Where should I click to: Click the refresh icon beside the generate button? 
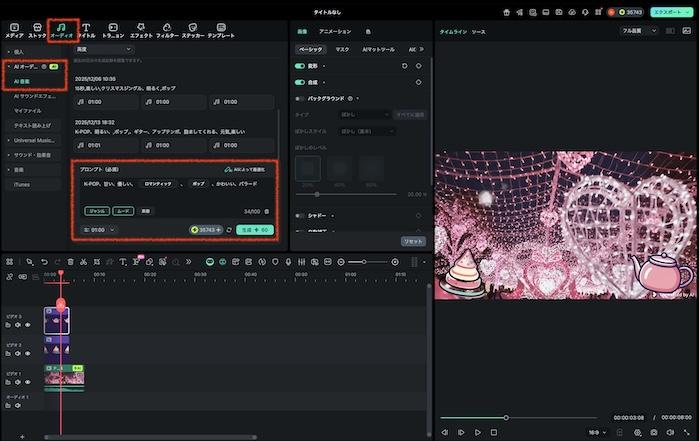click(x=229, y=230)
